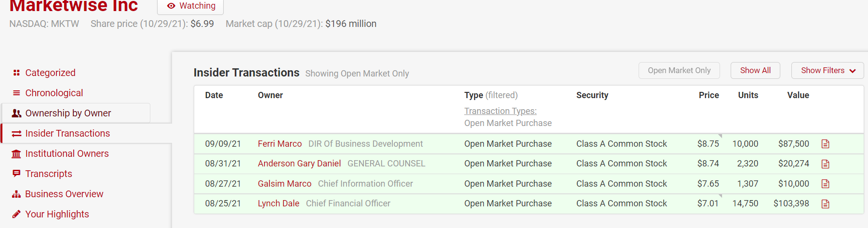The image size is (868, 228).
Task: Click the Open Market Only button
Action: [x=679, y=70]
